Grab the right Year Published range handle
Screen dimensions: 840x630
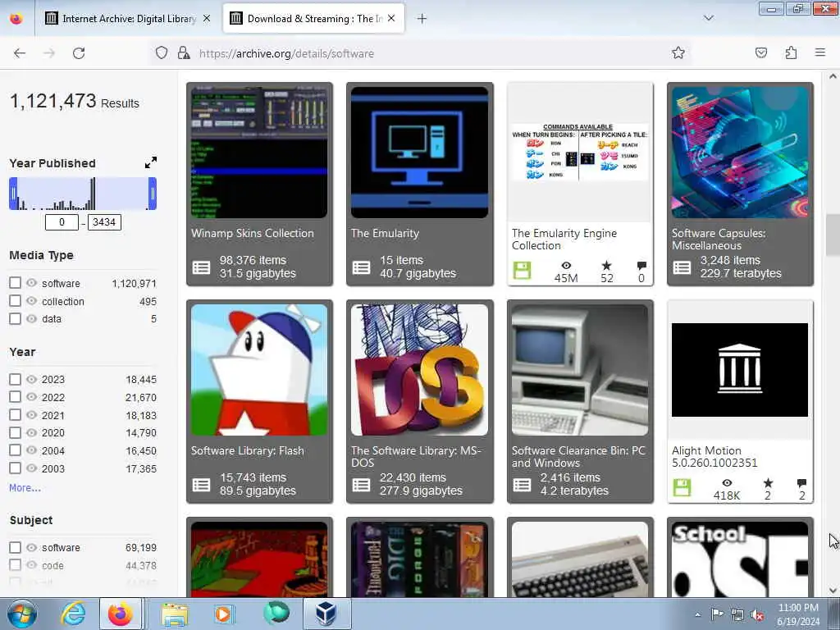[x=153, y=194]
